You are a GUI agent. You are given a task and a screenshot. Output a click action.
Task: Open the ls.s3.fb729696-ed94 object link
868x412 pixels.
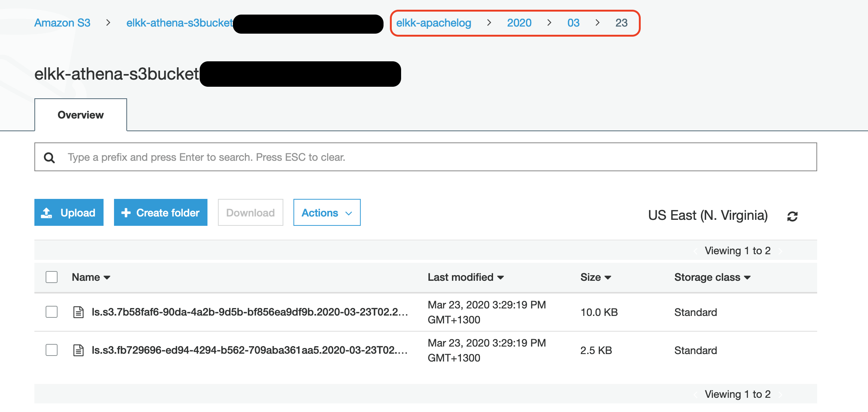click(x=250, y=350)
